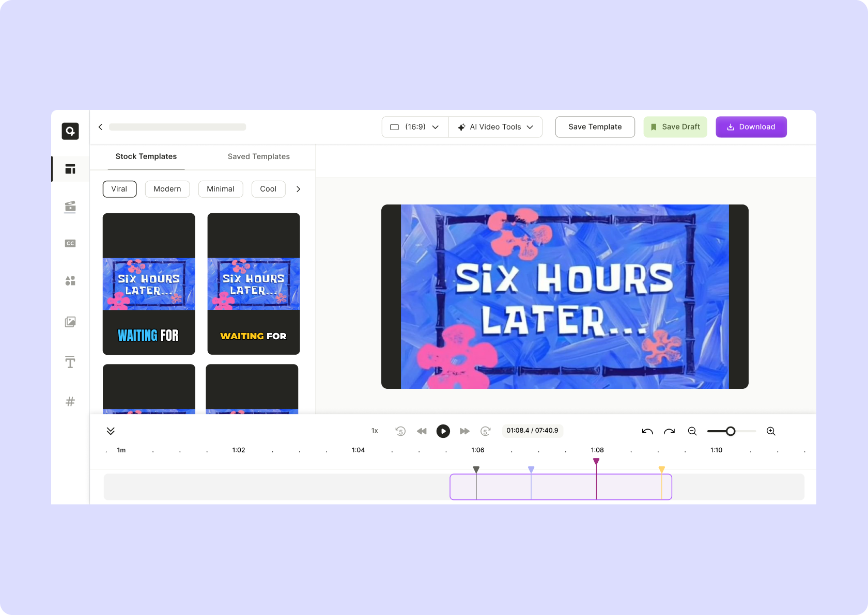This screenshot has height=615, width=868.
Task: Open the image gallery icon in sidebar
Action: pyautogui.click(x=70, y=322)
